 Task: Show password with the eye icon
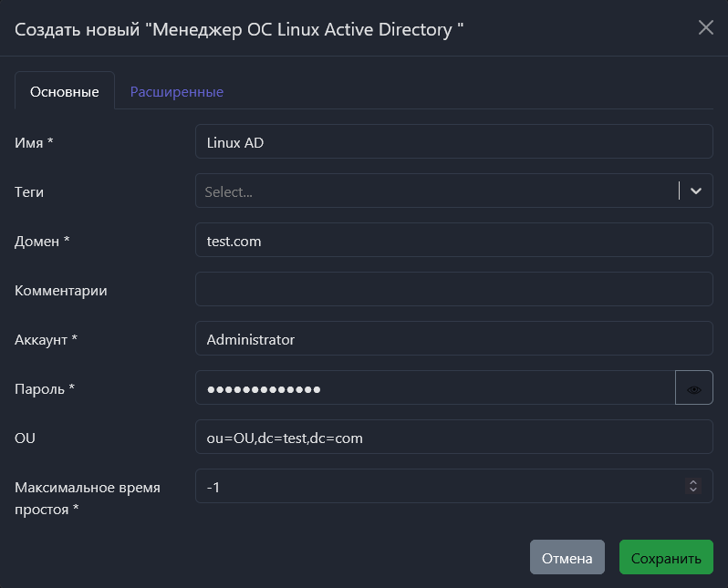click(x=694, y=388)
